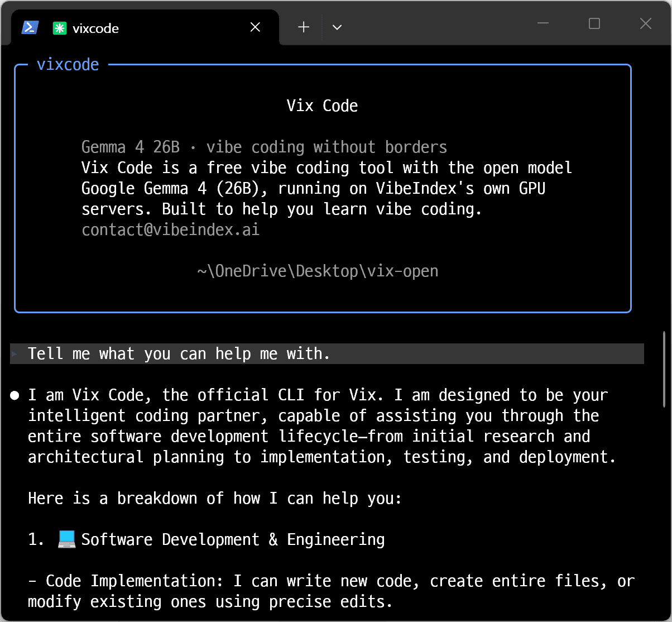Screen dimensions: 672x622
Task: Minimize the terminal window
Action: coord(544,23)
